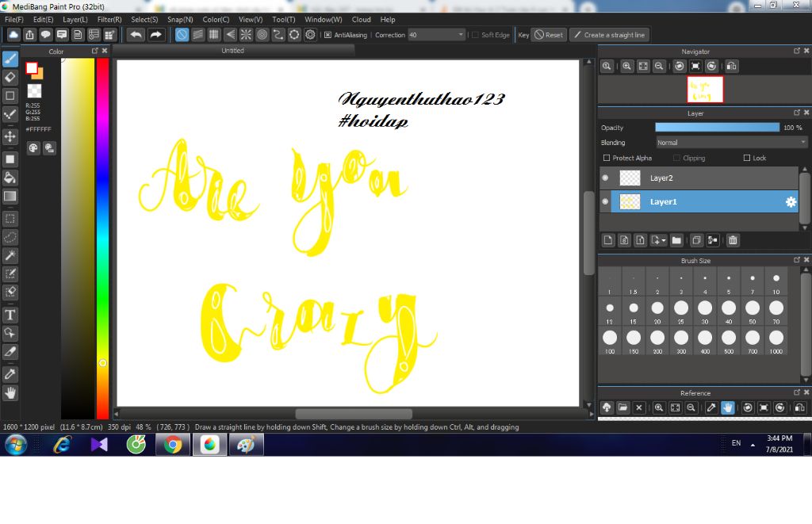Open the Snap menu
This screenshot has height=524, width=812.
(x=180, y=20)
